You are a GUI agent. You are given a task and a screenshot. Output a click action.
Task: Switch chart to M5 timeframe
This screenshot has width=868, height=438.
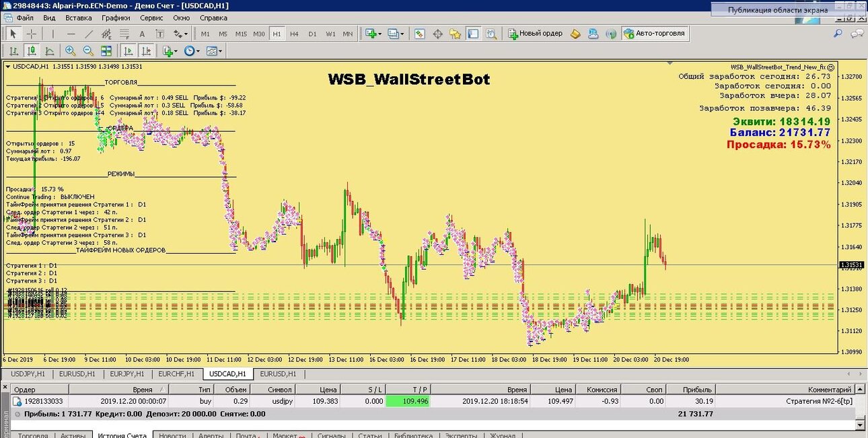coord(223,34)
